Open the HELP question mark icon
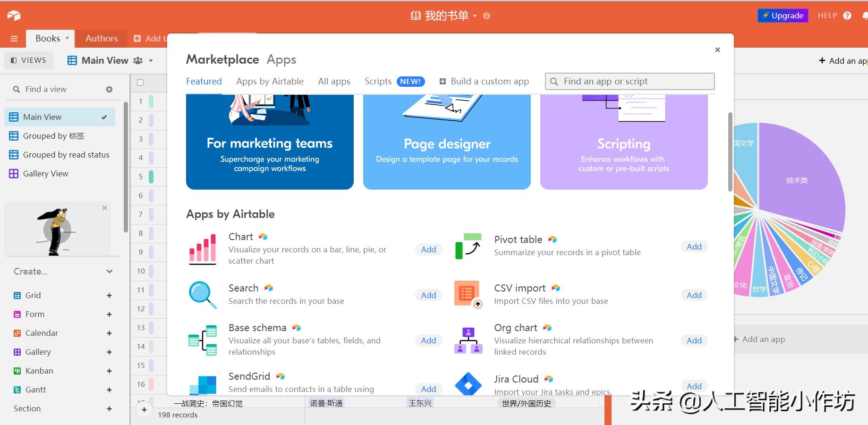868x425 pixels. [x=847, y=16]
